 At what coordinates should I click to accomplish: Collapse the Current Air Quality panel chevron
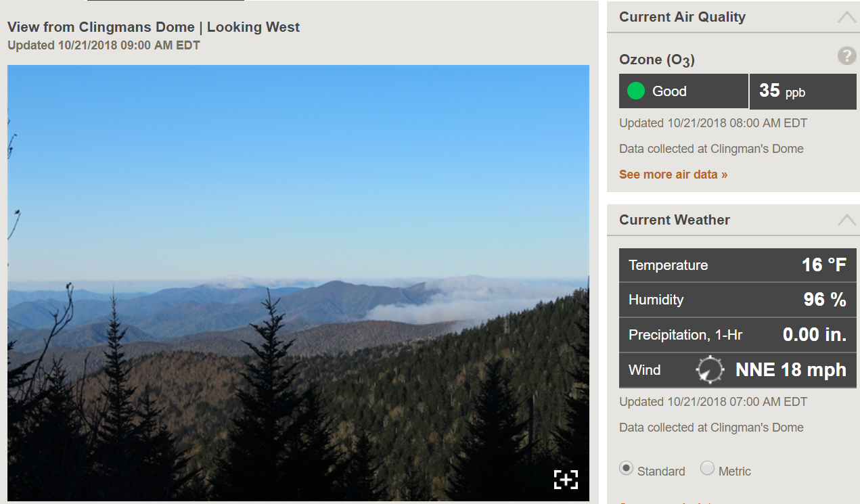coord(846,17)
